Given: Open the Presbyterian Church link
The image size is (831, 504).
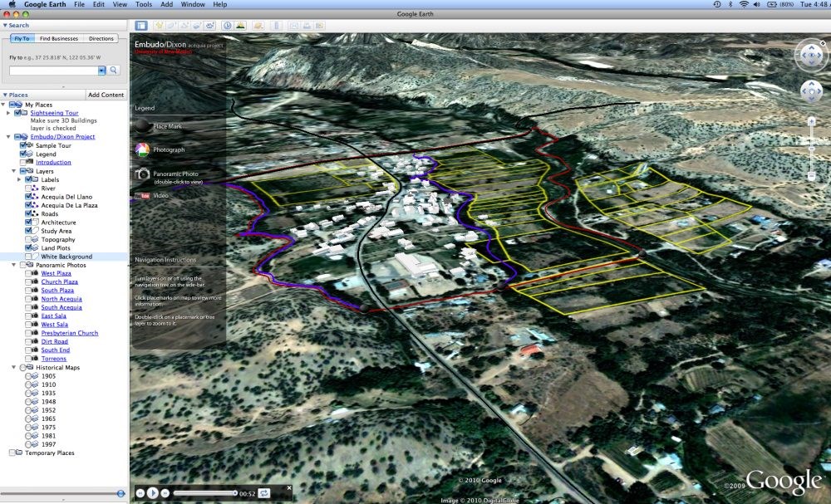Looking at the screenshot, I should (x=70, y=333).
